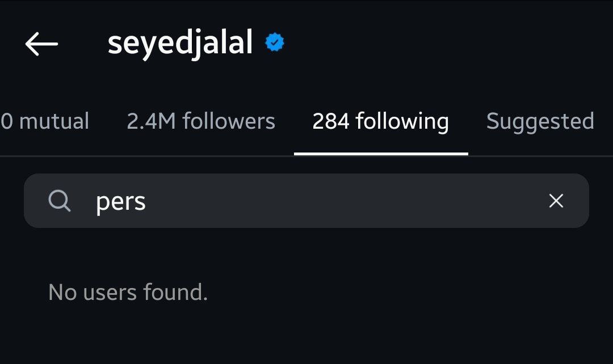
Task: Tap the back arrow
Action: pos(41,43)
